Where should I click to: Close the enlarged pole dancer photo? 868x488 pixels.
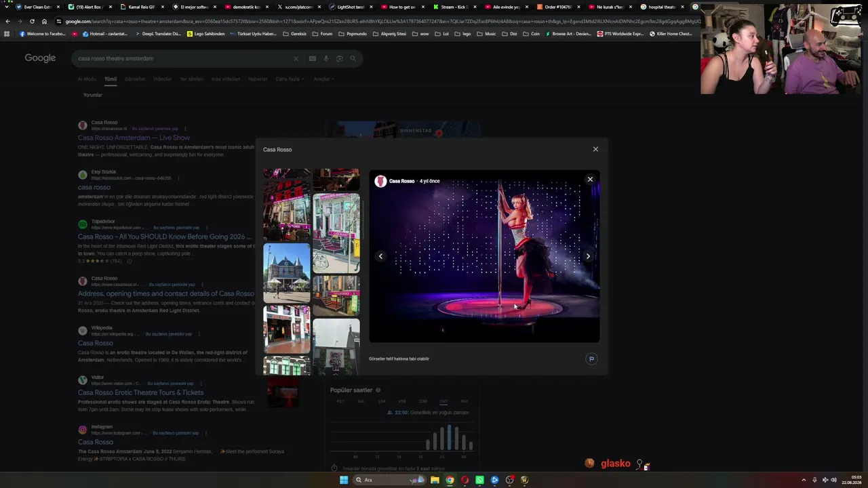pyautogui.click(x=590, y=180)
